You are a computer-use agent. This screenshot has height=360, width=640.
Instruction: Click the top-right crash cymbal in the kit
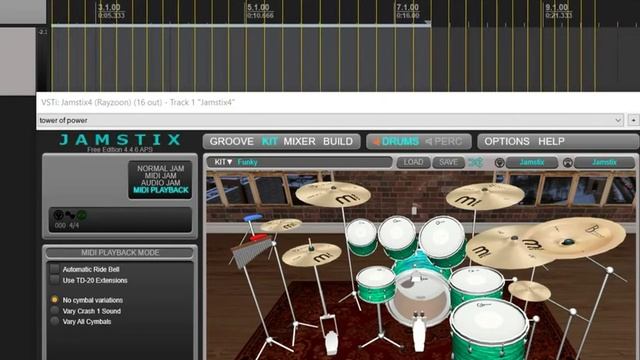point(484,196)
